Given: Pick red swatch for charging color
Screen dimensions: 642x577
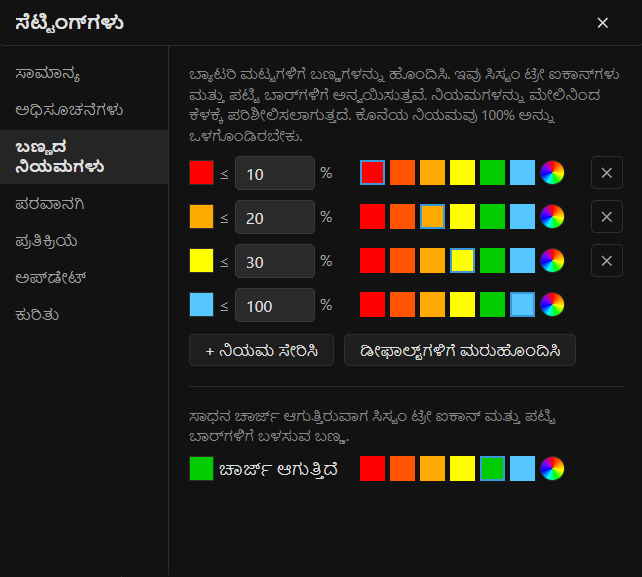Looking at the screenshot, I should 373,468.
